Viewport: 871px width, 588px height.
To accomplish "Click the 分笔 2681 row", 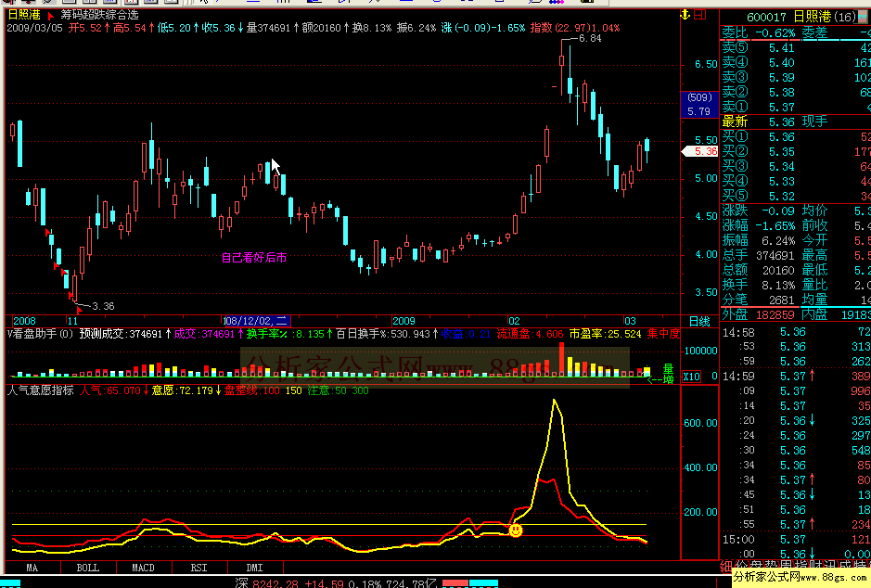I will coord(758,300).
